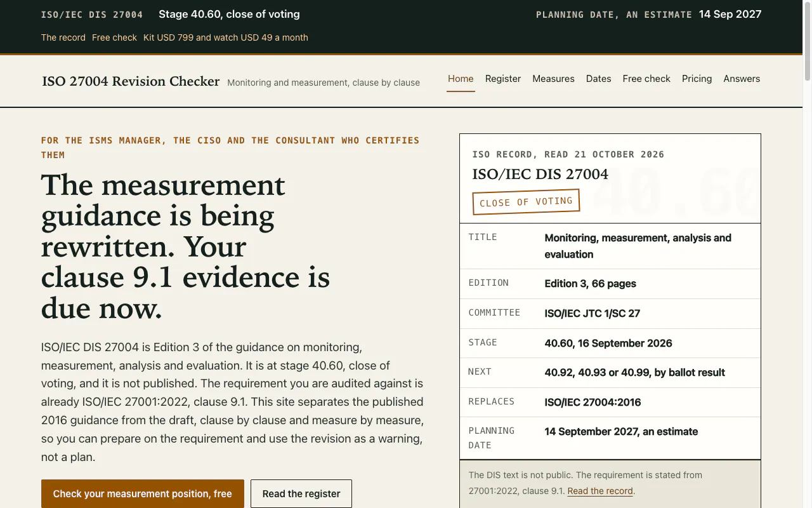Click the 'NEXT' row label in card
812x508 pixels.
point(480,371)
